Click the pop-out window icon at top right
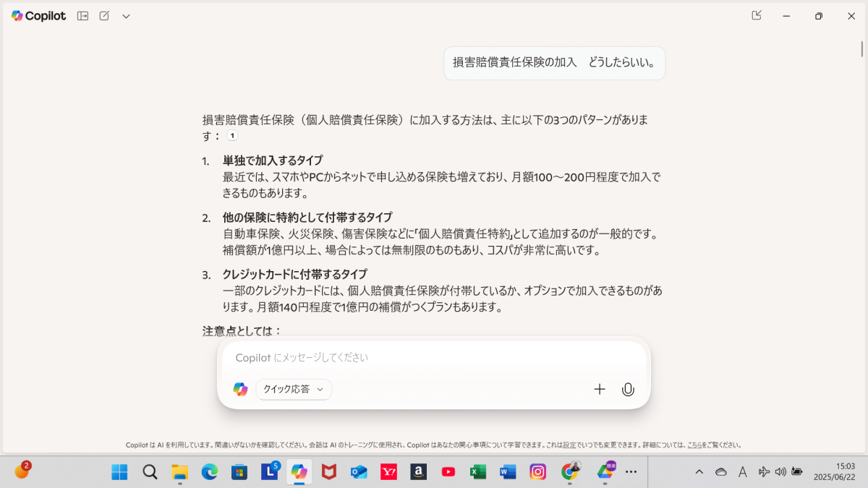The height and width of the screenshot is (488, 868). (757, 15)
